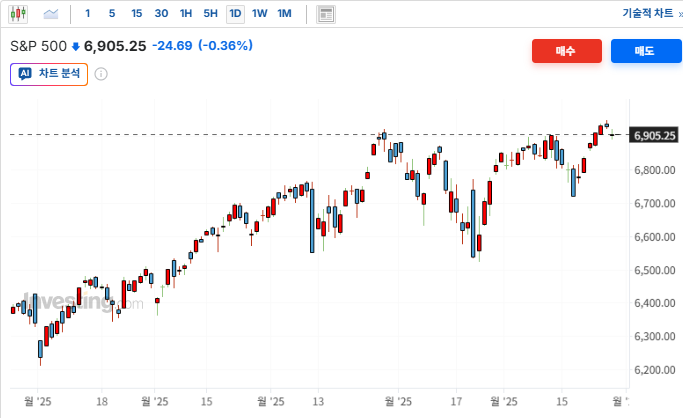This screenshot has width=683, height=418.
Task: Click the 18 date axis label
Action: pos(102,401)
